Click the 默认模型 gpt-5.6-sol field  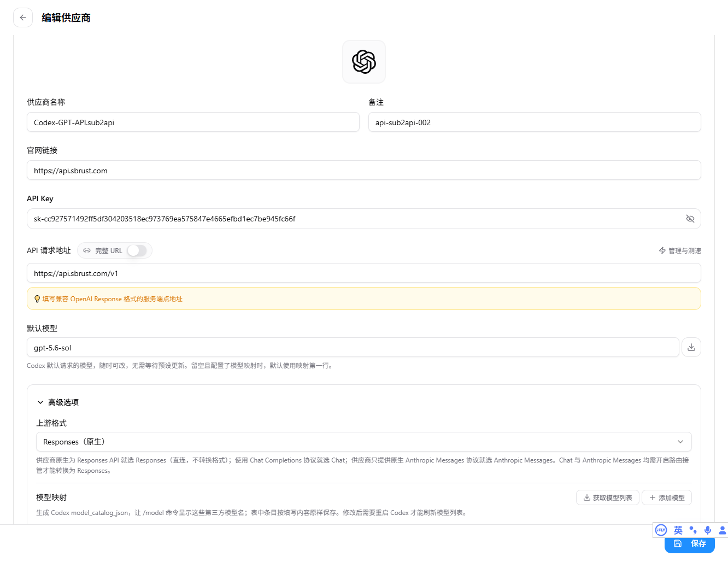tap(353, 347)
